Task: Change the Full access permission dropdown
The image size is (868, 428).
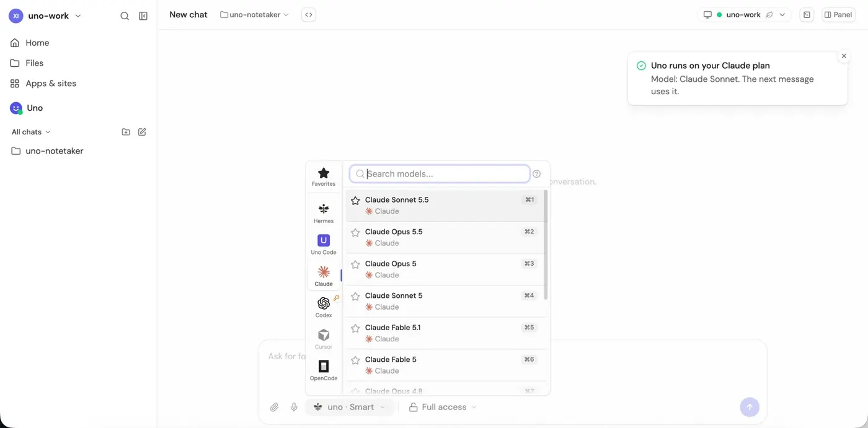Action: click(x=443, y=407)
